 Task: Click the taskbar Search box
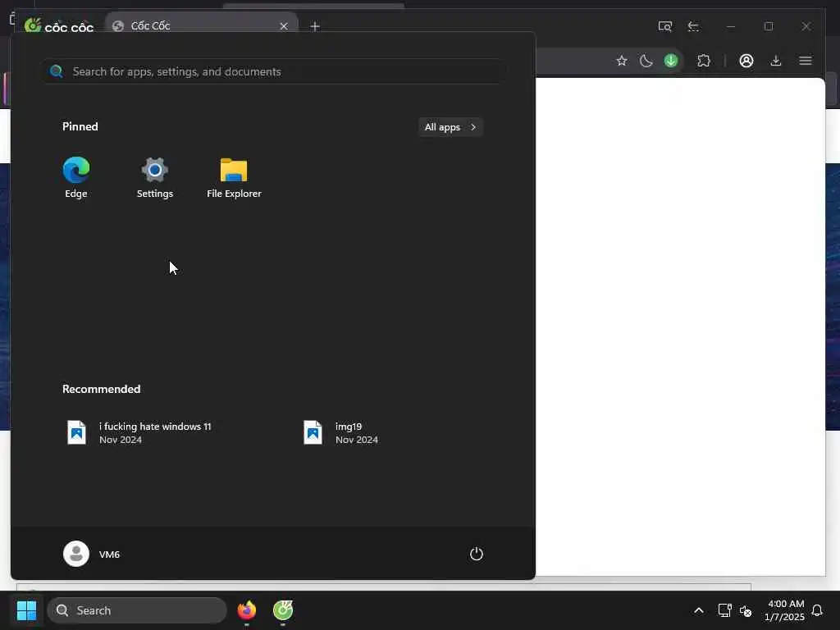137,610
